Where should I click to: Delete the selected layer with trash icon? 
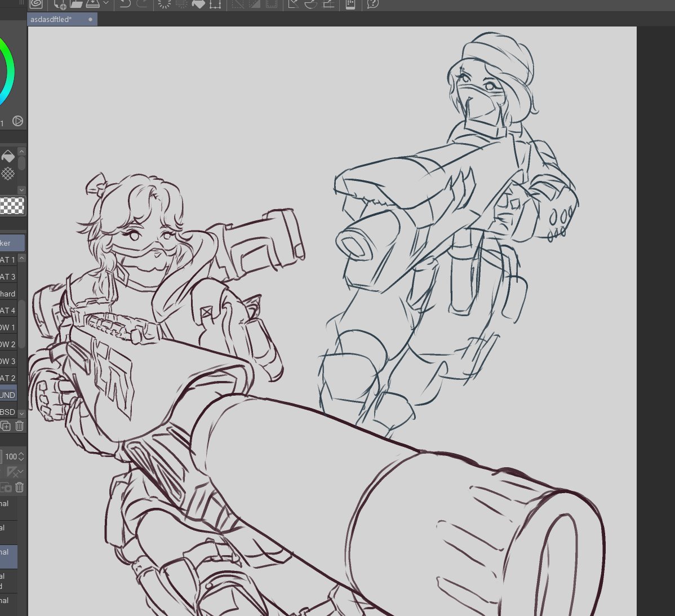coord(19,488)
